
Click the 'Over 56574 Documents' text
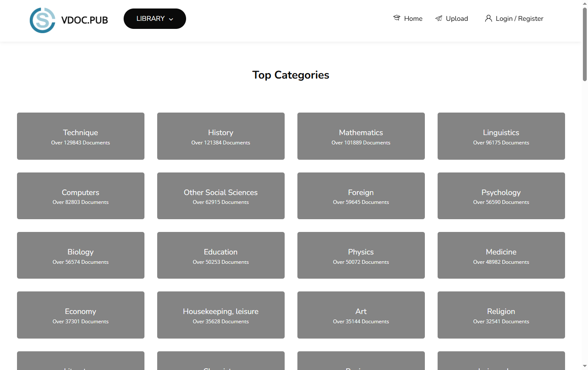81,262
